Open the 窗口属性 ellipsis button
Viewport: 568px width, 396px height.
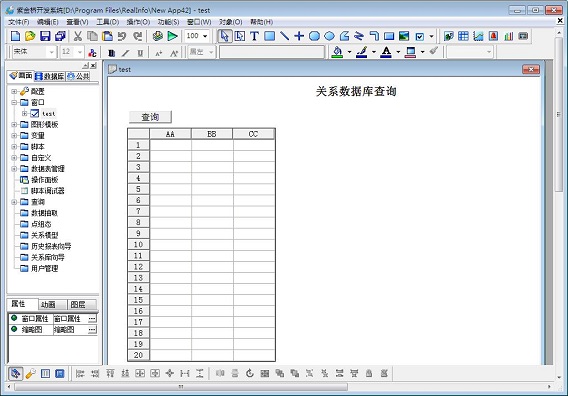coord(92,318)
